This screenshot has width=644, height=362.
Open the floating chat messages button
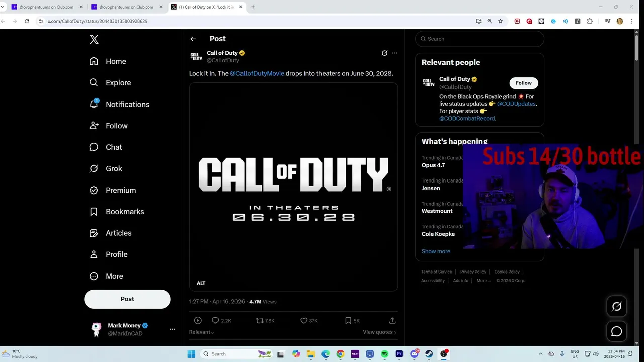click(x=617, y=332)
